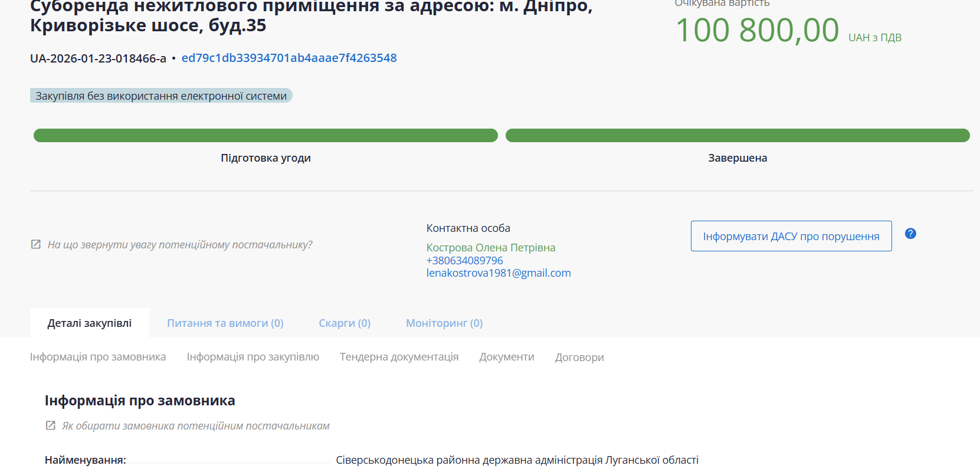Viewport: 980px width, 472px height.
Task: Click the green progress bar above 'Підготовка угоди'
Action: pos(266,136)
